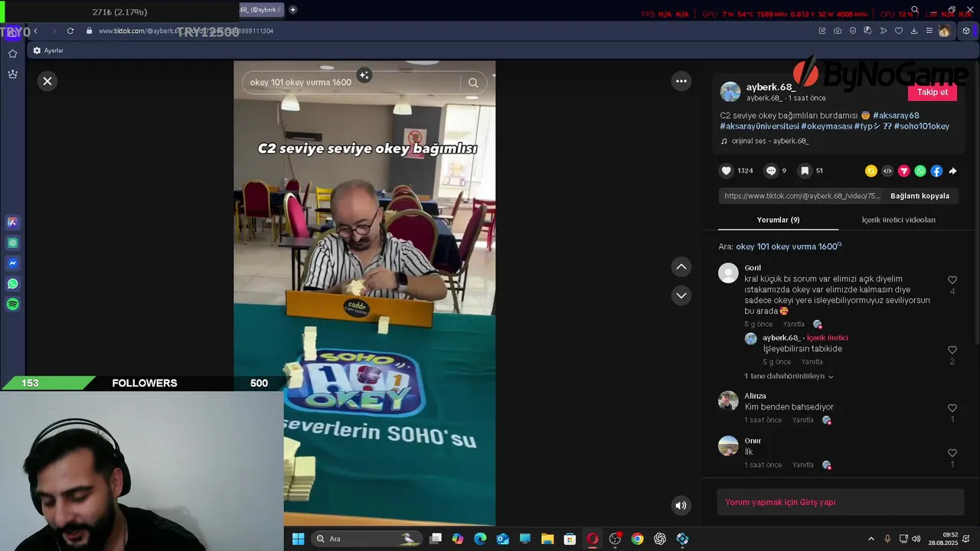
Task: Show hidden system tray icons
Action: [x=871, y=539]
